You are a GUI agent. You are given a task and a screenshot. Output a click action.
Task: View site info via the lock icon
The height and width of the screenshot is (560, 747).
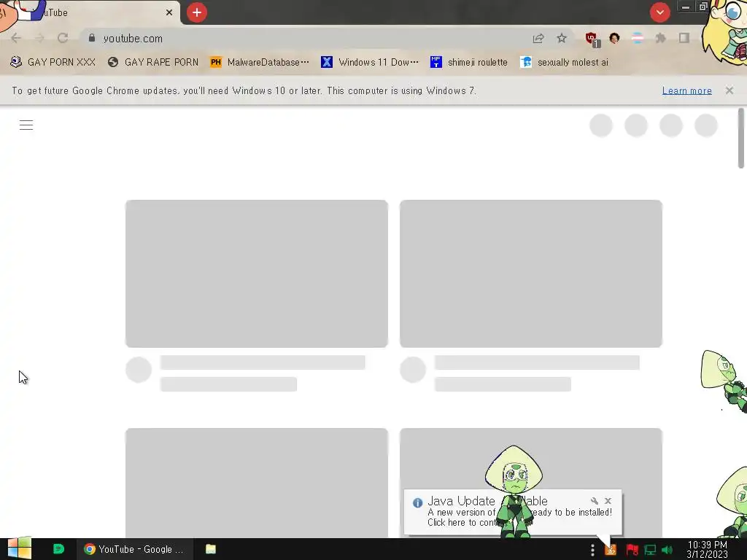coord(92,38)
